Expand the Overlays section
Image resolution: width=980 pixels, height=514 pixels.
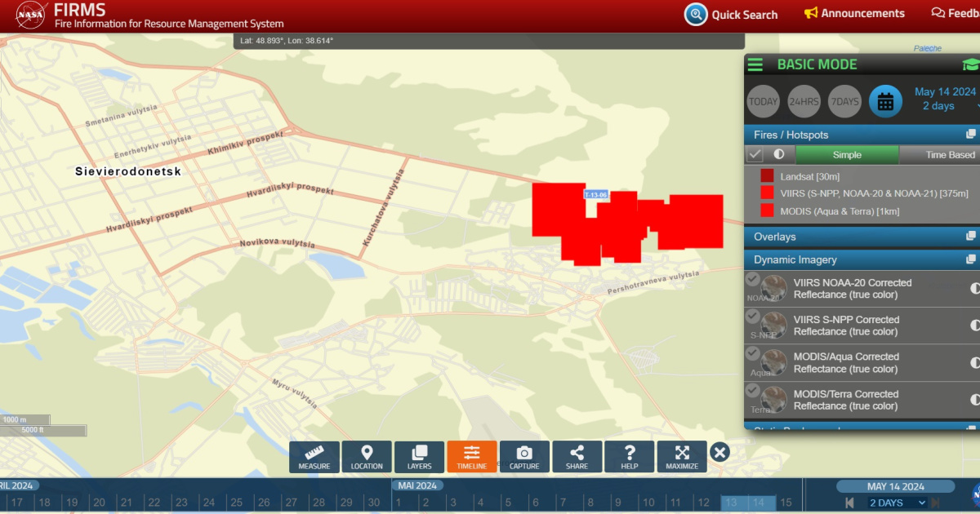pyautogui.click(x=862, y=237)
